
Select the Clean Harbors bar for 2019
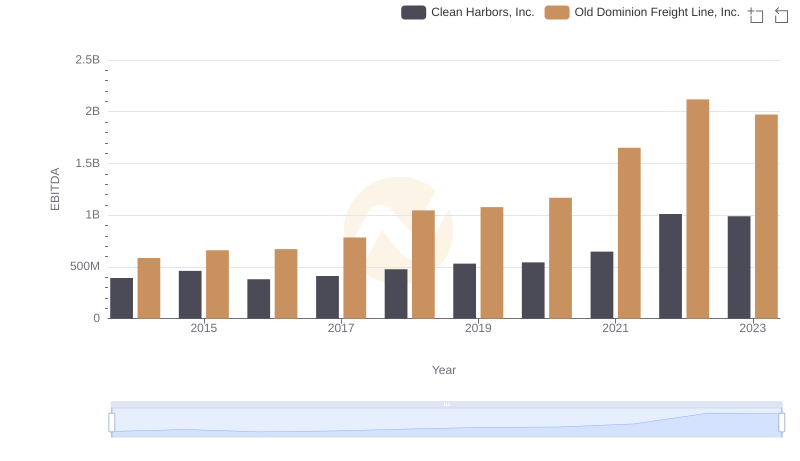464,291
